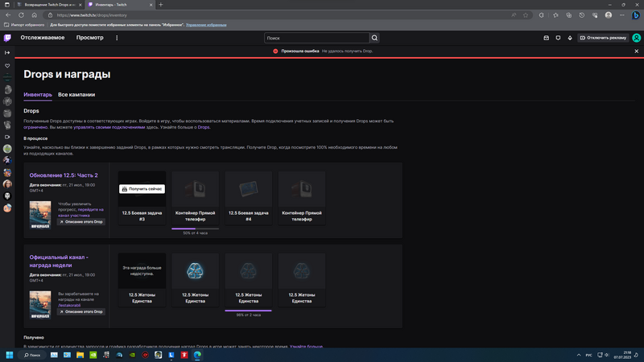Click the glowing 12.5 Жетоны Единства reward thumbnail
Viewport: 644px width, 362px height.
195,270
